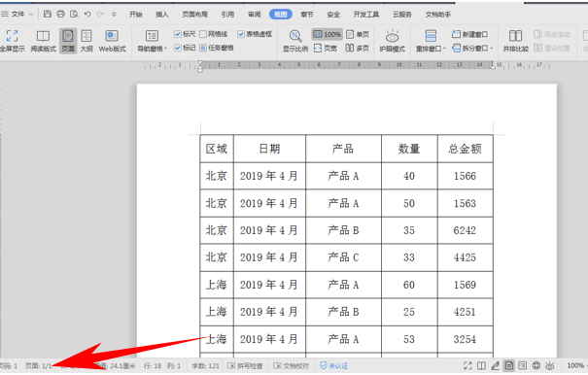The height and width of the screenshot is (375, 588).
Task: Open the File (文件) menu dropdown
Action: tap(17, 15)
